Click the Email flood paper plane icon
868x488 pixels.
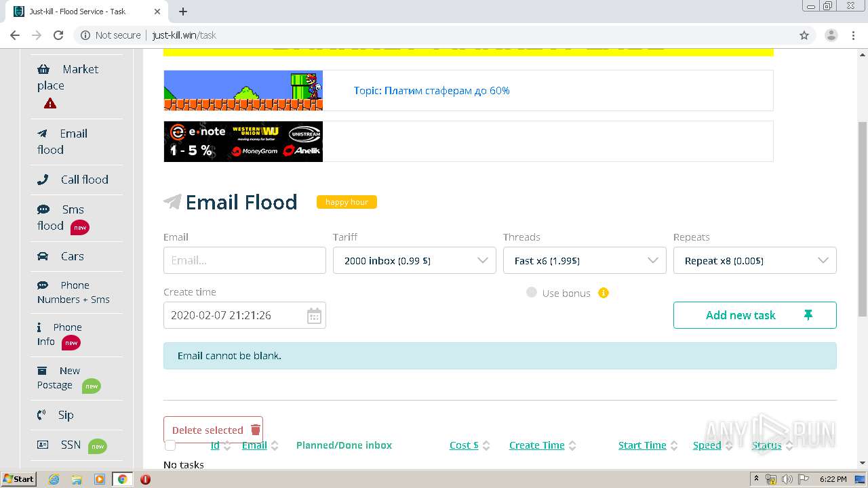43,134
